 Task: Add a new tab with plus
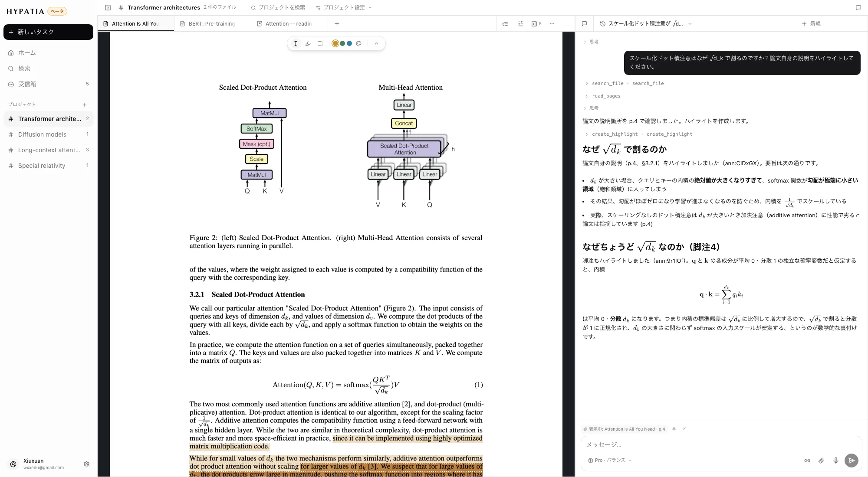[337, 24]
